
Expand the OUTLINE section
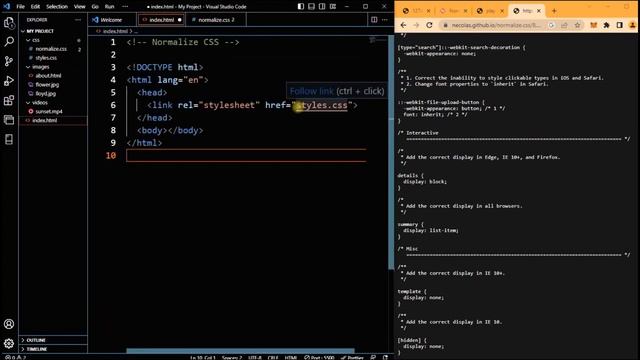point(53,340)
